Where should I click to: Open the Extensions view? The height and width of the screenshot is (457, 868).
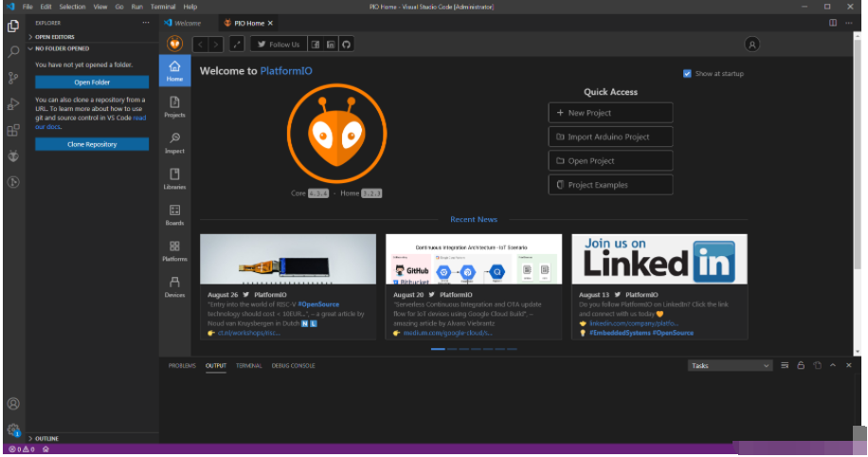pos(13,130)
